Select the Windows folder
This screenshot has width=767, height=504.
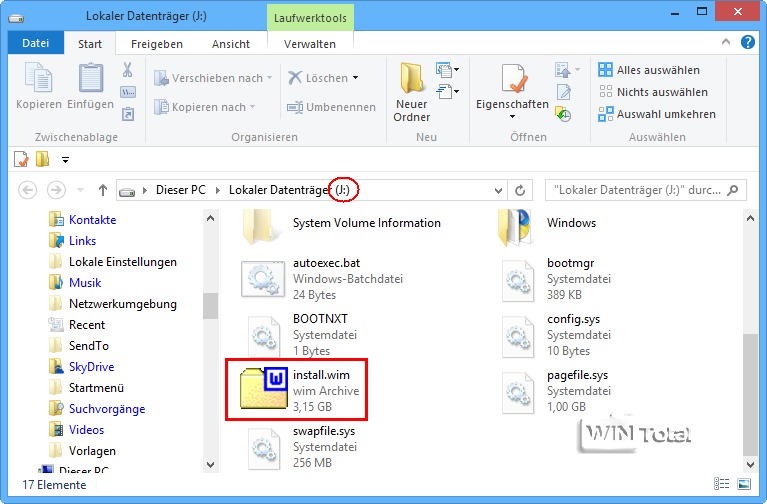pos(548,225)
